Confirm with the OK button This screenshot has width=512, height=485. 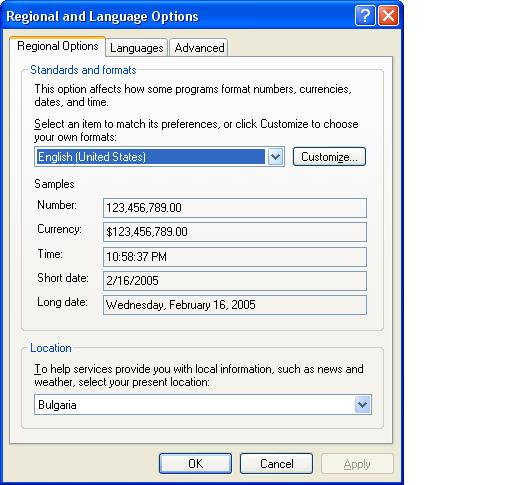(195, 463)
